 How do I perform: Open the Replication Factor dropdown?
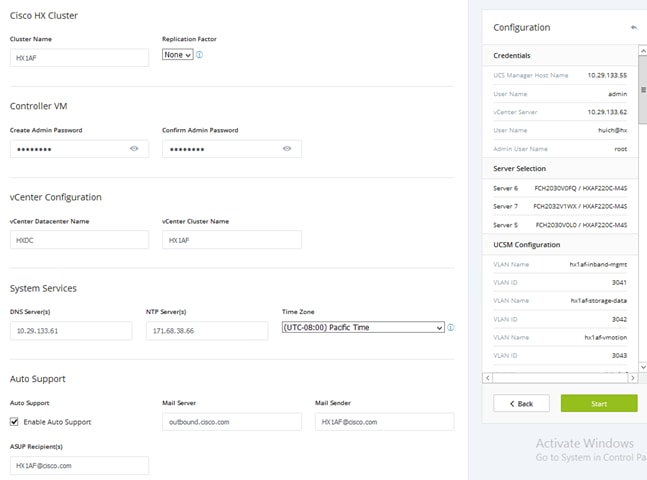coord(177,54)
